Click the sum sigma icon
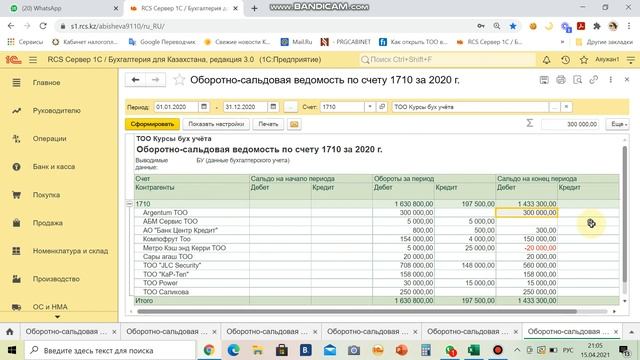This screenshot has height=360, width=640. point(529,123)
